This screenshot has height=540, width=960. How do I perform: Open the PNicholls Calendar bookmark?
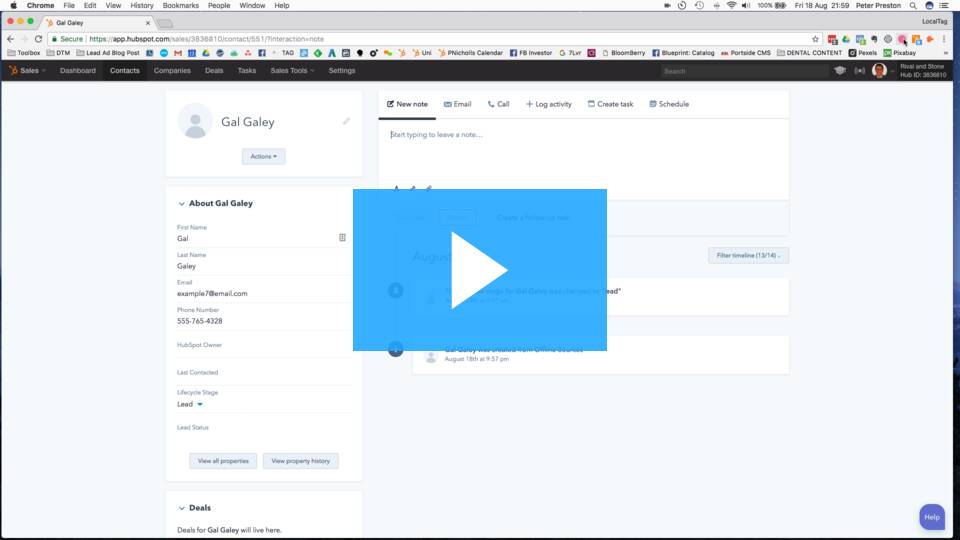[x=470, y=53]
